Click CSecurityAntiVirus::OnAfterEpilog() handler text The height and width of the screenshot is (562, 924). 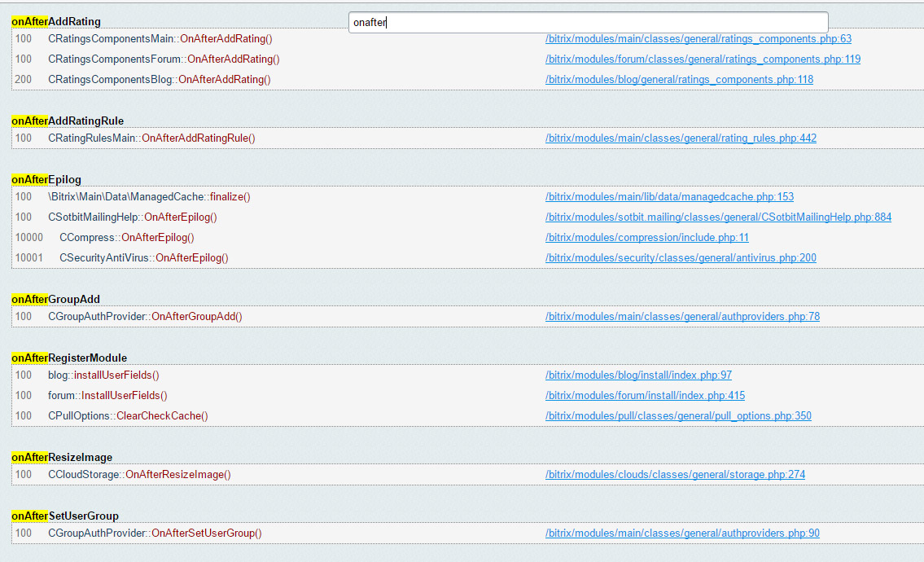pyautogui.click(x=144, y=257)
